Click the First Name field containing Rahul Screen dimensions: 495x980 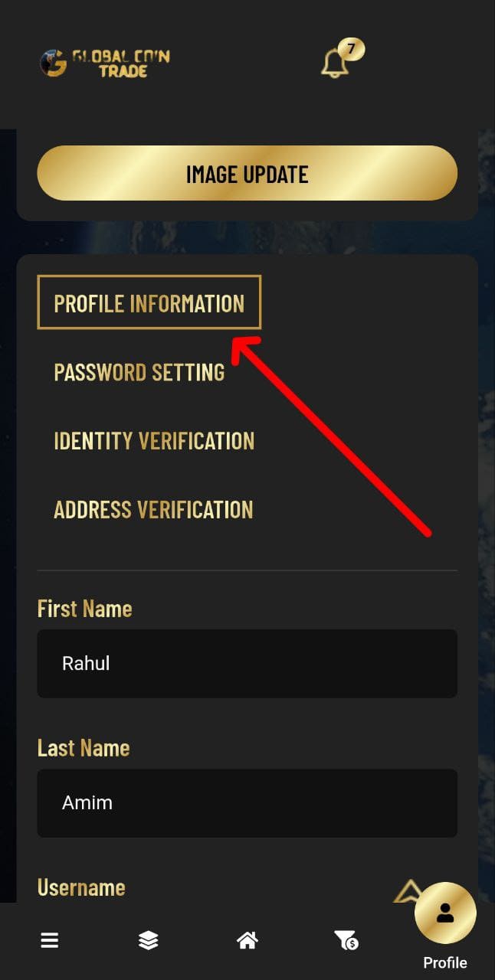(247, 664)
